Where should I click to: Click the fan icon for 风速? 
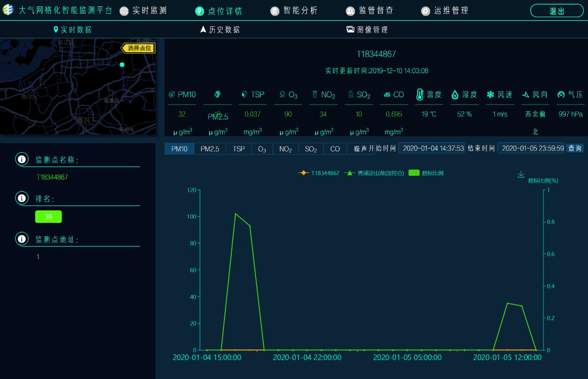pos(490,95)
